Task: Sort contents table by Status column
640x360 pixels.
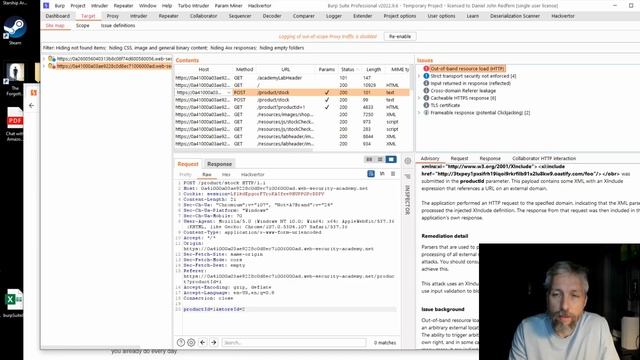Action: coord(348,69)
